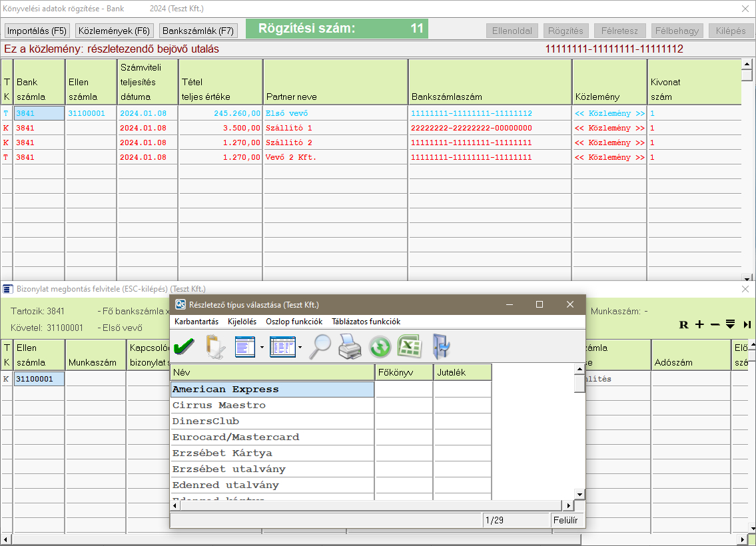Confirm selection with the green checkmark icon

pos(184,346)
